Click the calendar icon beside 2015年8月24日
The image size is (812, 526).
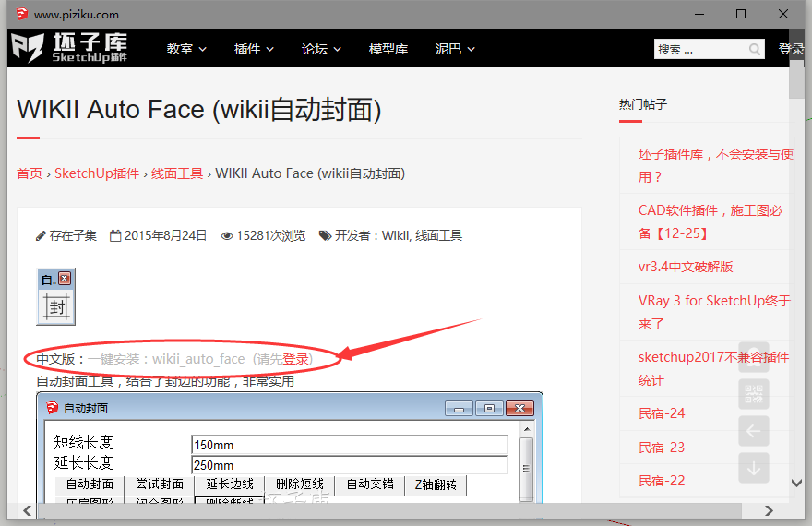click(x=115, y=236)
